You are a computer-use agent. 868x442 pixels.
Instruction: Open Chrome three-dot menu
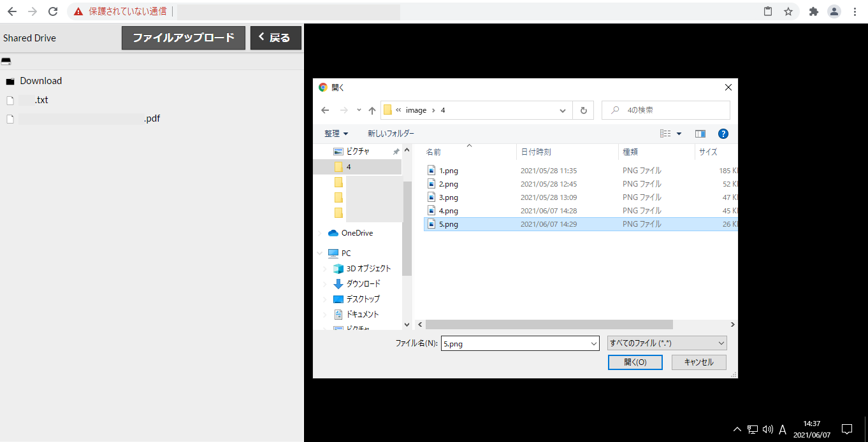pos(855,11)
